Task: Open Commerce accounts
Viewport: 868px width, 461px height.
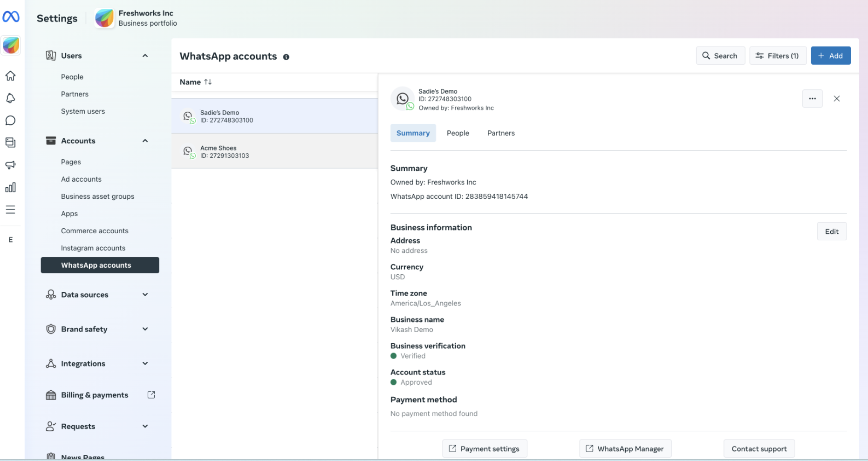Action: (95, 231)
